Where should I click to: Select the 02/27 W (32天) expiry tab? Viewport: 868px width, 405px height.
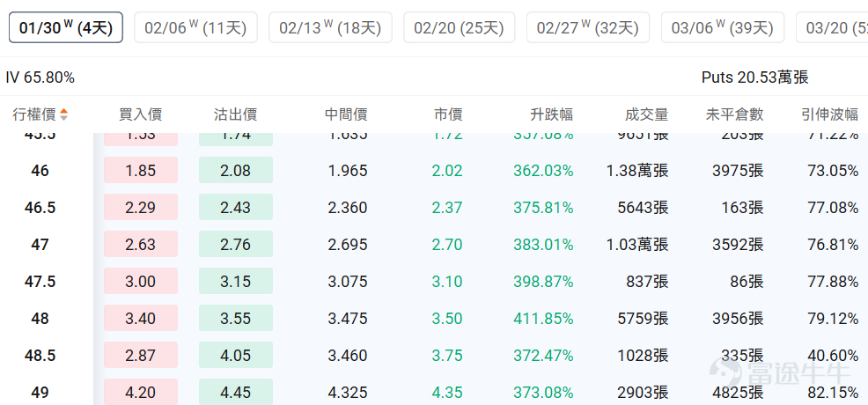(x=588, y=27)
